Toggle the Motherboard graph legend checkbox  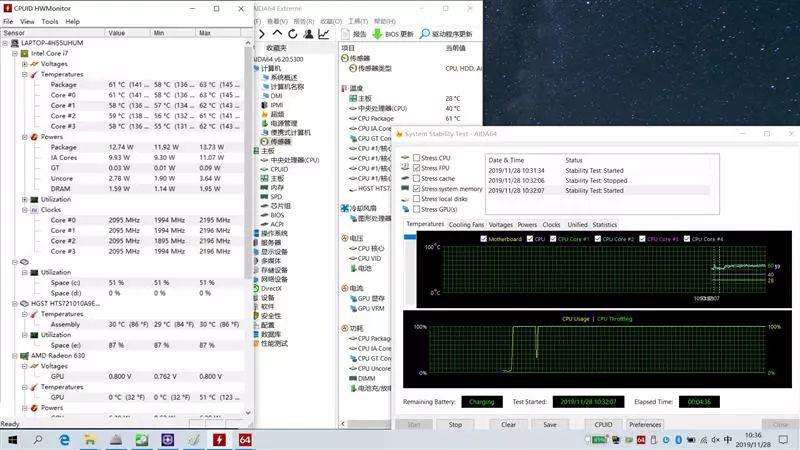(x=484, y=239)
